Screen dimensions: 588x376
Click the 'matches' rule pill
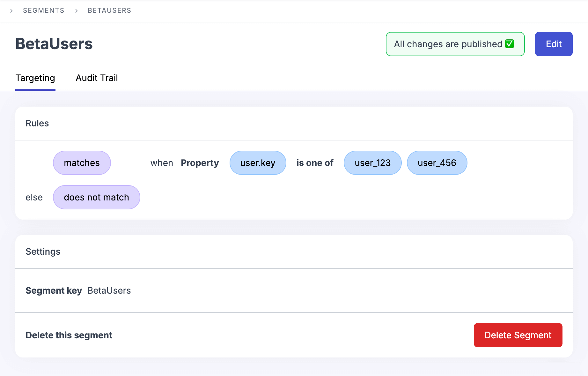click(x=82, y=163)
